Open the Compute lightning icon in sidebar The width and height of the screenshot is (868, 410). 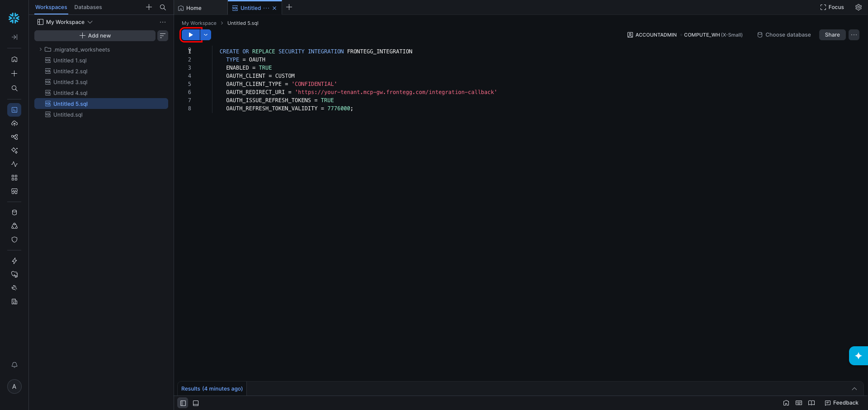(14, 261)
